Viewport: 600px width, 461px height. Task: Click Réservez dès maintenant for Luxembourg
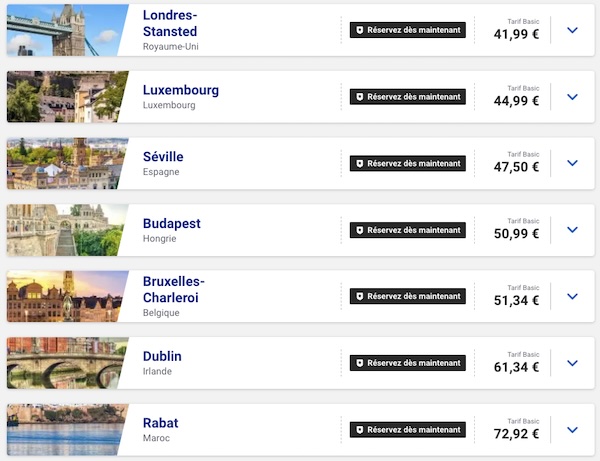point(408,97)
